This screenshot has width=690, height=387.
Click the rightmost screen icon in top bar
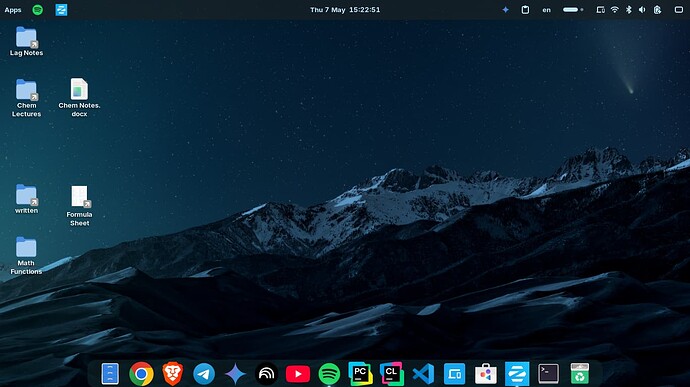click(x=679, y=10)
